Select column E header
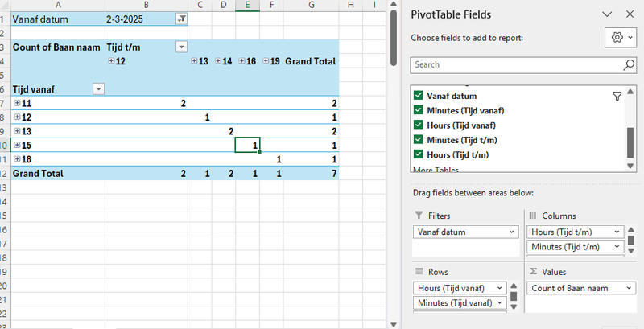 247,5
